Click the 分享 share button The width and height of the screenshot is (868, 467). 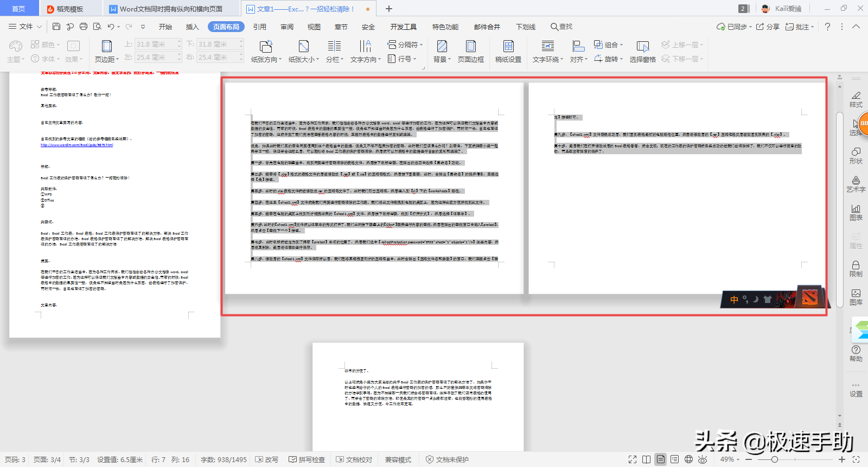768,27
